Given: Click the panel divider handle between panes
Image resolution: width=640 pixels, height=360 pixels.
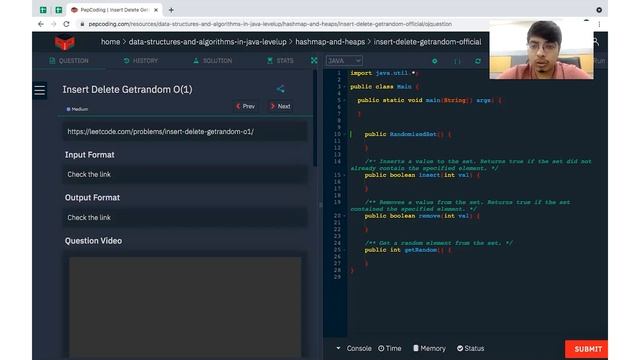Looking at the screenshot, I should 320,205.
